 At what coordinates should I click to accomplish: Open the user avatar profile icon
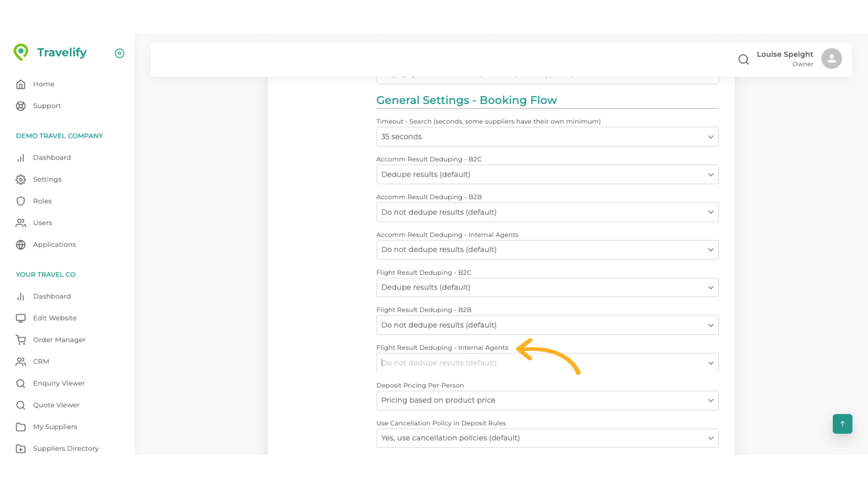tap(831, 59)
